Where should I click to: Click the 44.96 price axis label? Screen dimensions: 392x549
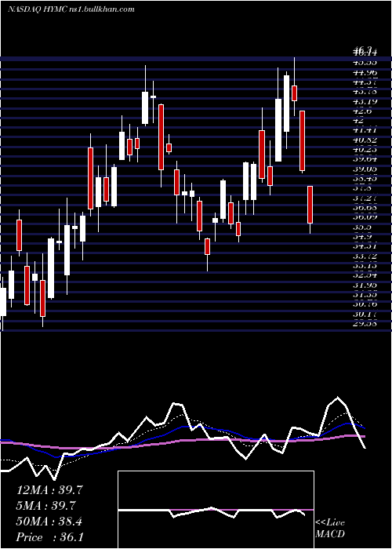[365, 73]
